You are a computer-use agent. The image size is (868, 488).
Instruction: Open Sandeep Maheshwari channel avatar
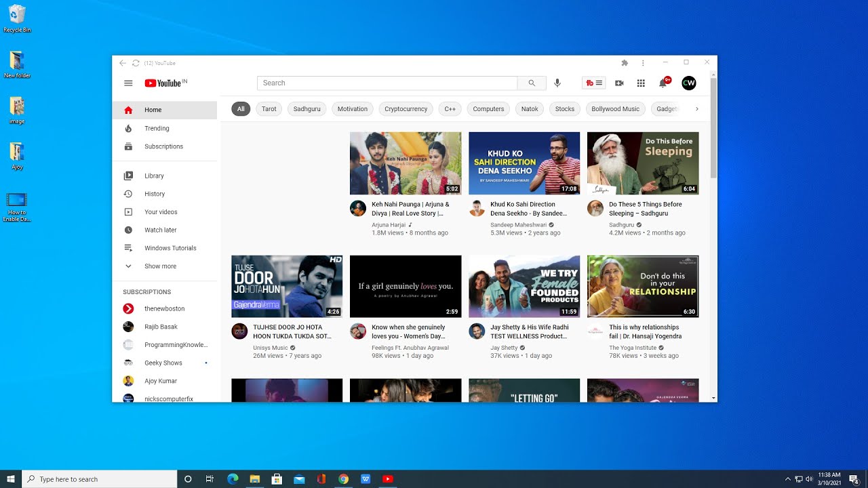(477, 208)
